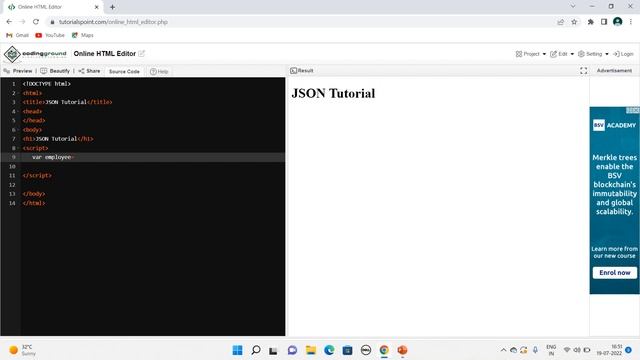Open the Dell app on taskbar
This screenshot has height=360, width=640.
366,350
